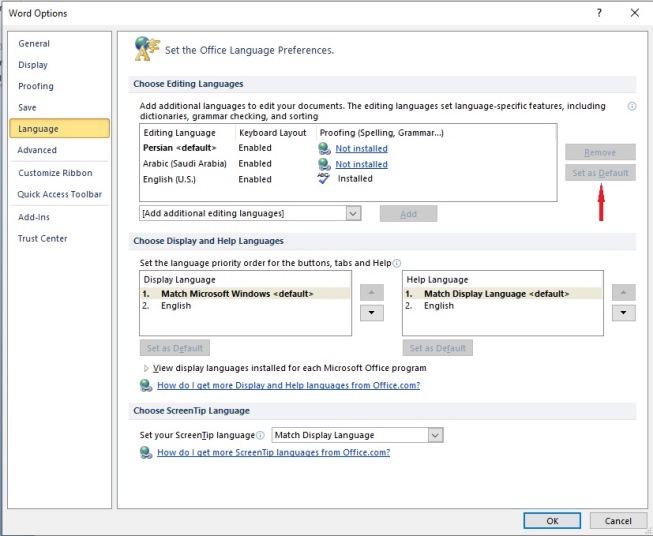
Task: Move display language down with arrow button
Action: coord(371,313)
